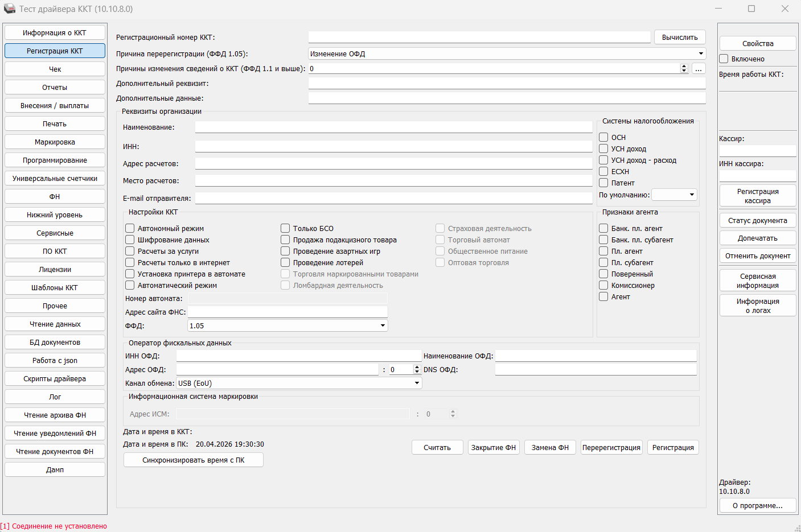801x532 pixels.
Task: Expand the ФФД version dropdown
Action: 287,325
